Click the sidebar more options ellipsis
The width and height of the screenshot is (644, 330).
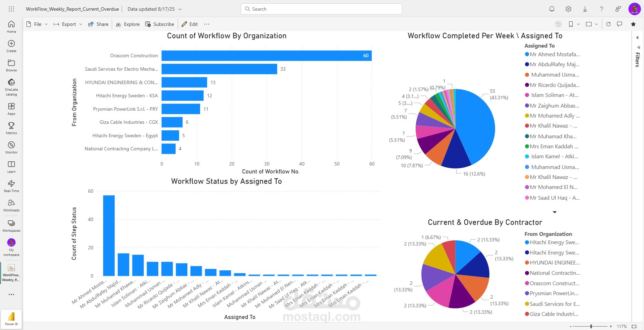point(11,294)
